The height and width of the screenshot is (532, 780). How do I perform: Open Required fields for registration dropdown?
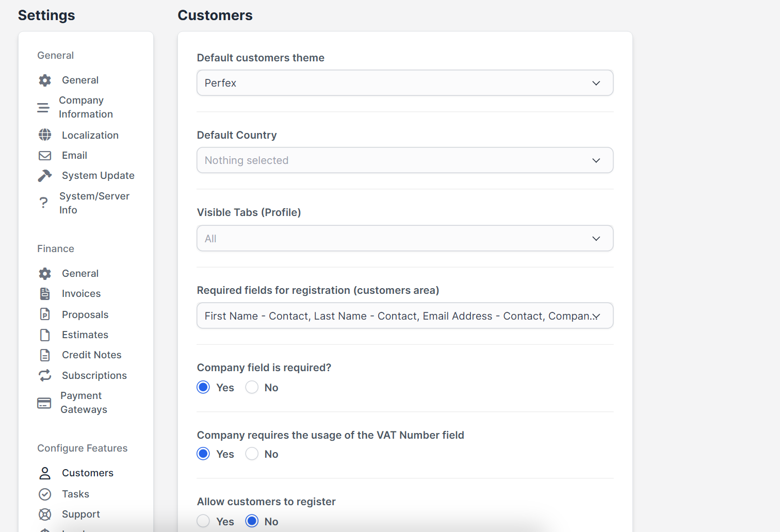(x=405, y=315)
